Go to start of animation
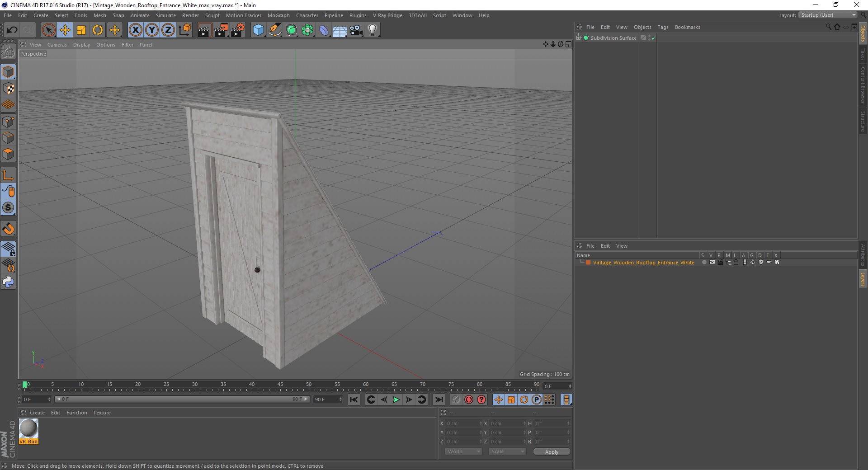 coord(354,399)
